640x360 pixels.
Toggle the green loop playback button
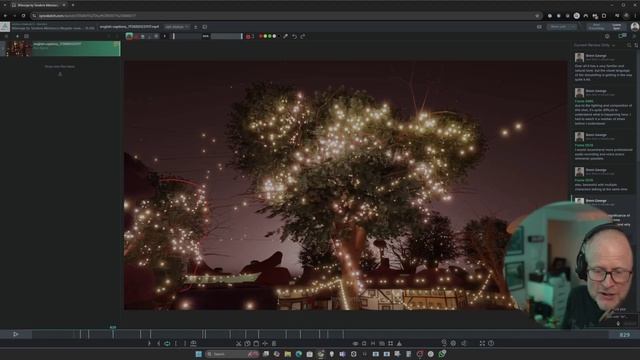coord(167,344)
